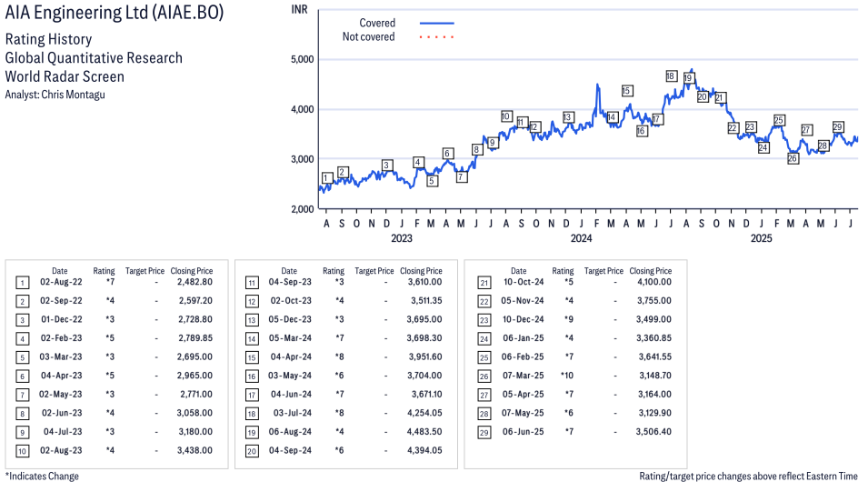The width and height of the screenshot is (868, 482).
Task: Click the date 05-Mar-24
Action: (x=290, y=338)
